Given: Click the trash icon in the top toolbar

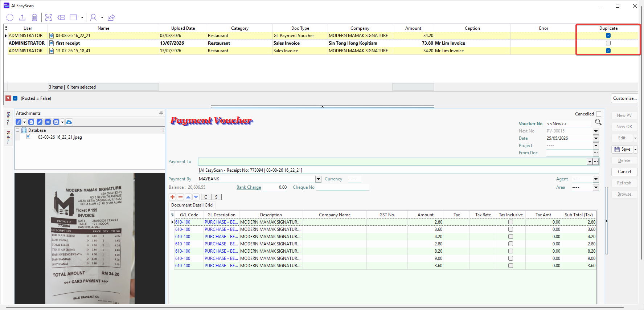Looking at the screenshot, I should pyautogui.click(x=34, y=17).
